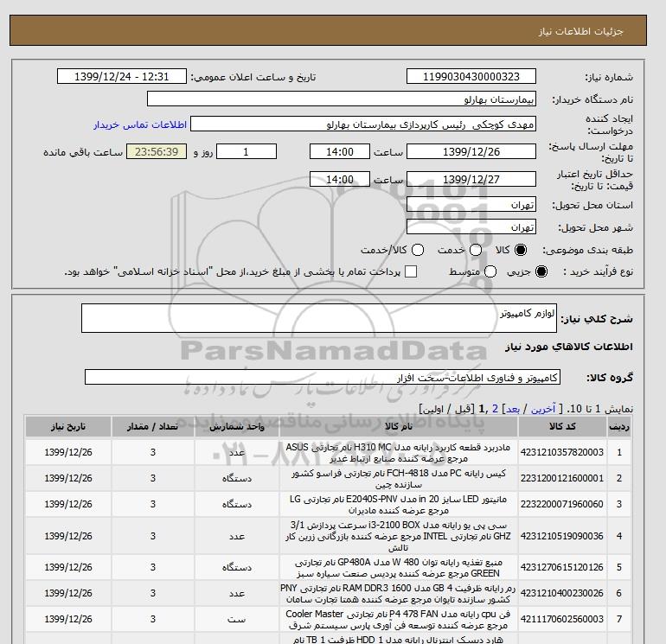666x644 pixels.
Task: Click the 14:00 price validity time field
Action: pyautogui.click(x=340, y=179)
